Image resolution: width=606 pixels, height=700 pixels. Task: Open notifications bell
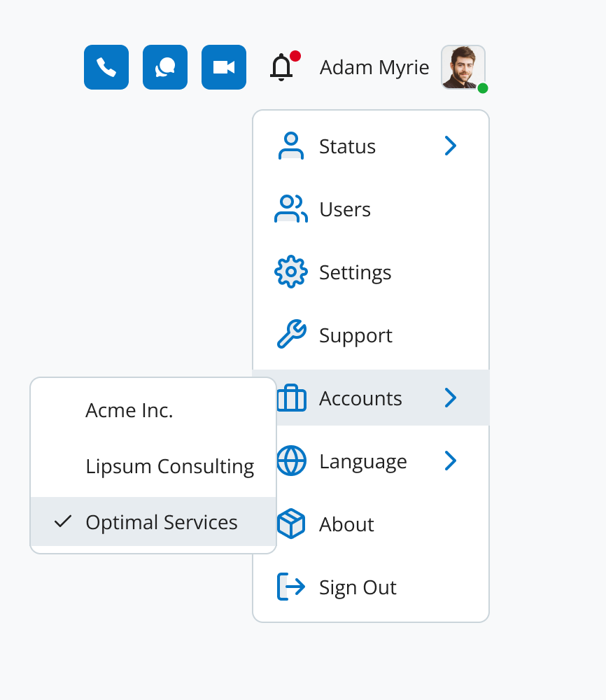point(282,67)
